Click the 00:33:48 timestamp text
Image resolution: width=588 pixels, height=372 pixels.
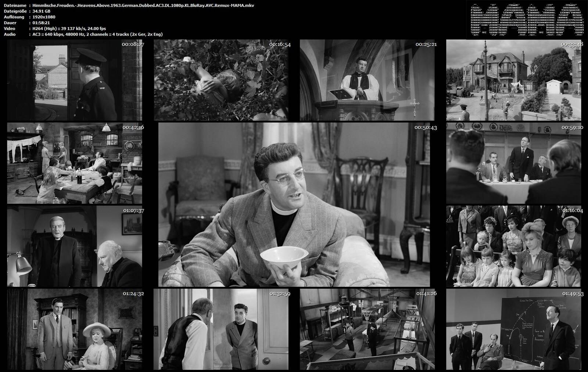point(572,44)
